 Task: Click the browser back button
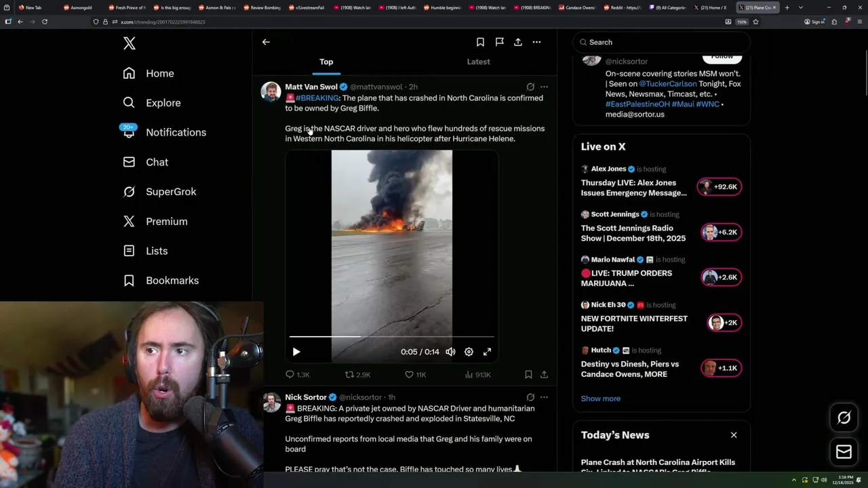[x=20, y=22]
